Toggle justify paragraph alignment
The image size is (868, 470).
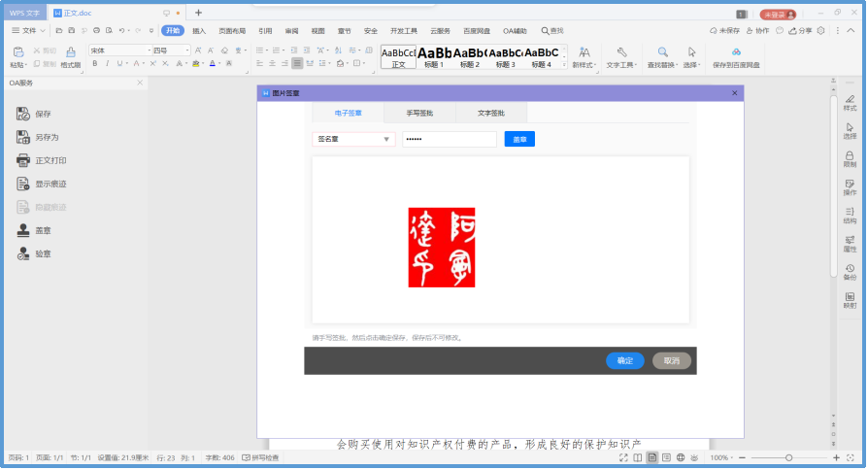tap(297, 64)
